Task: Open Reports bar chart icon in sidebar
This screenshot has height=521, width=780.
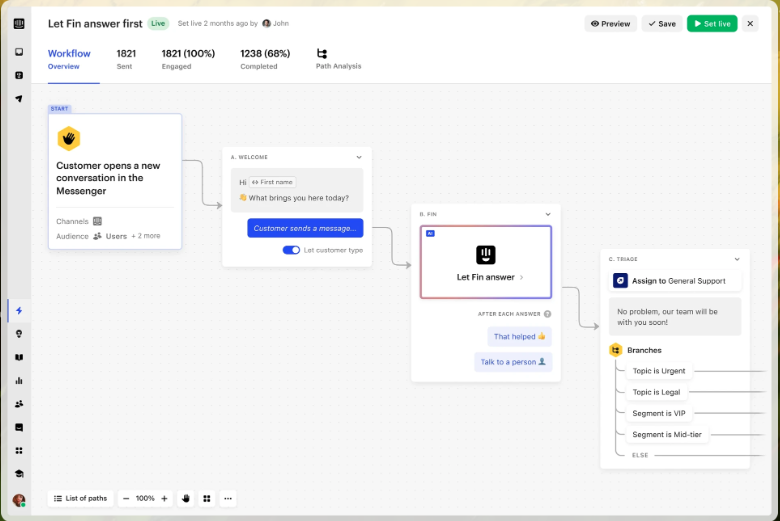Action: [18, 381]
